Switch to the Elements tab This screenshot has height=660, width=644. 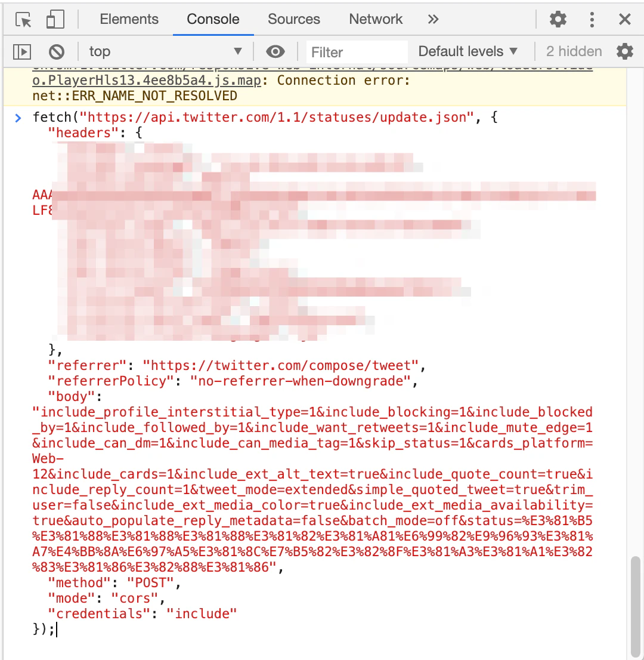click(x=129, y=19)
